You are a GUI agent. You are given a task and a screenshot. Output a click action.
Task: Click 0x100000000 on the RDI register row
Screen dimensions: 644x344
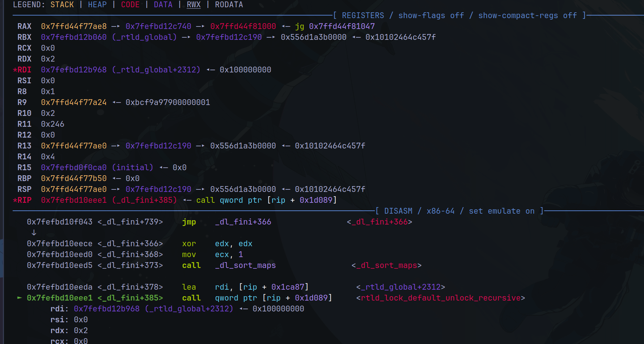pos(245,70)
